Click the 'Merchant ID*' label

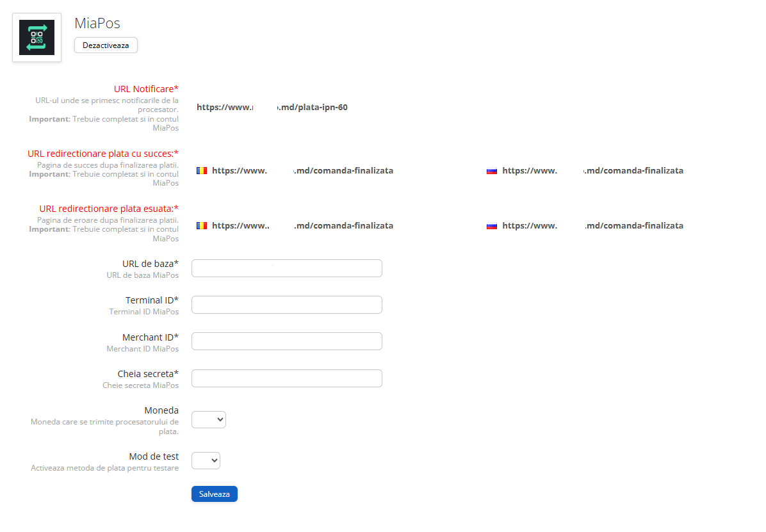[151, 337]
